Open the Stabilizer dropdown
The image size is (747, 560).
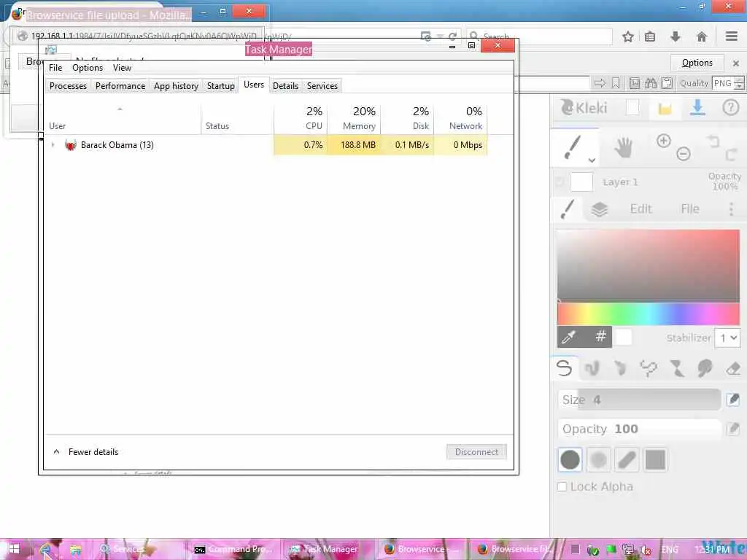pos(728,338)
